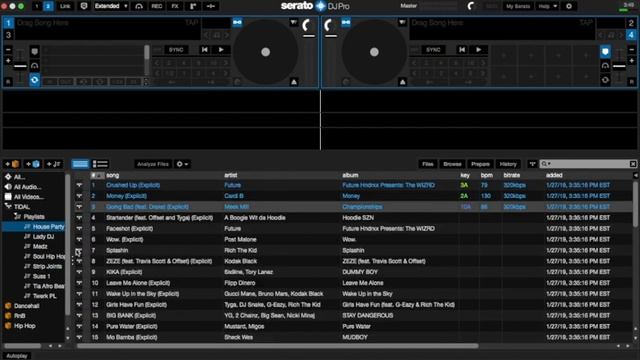This screenshot has width=640, height=360.
Task: Open the headphone cue settings icon in top toolbar
Action: click(139, 6)
